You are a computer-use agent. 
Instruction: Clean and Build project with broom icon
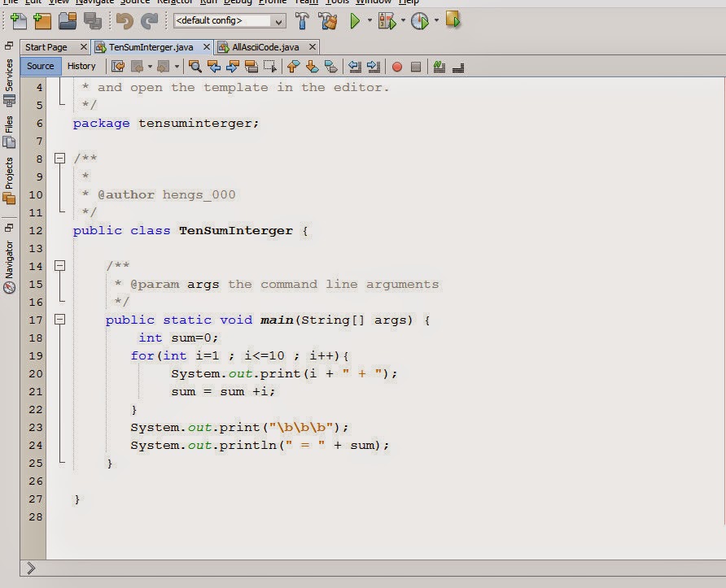point(328,21)
